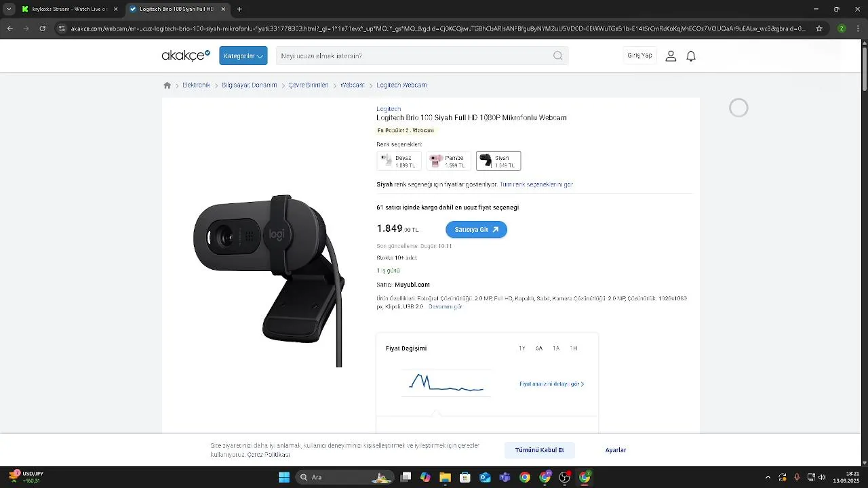Viewport: 868px width, 488px height.
Task: Click the webcam product image
Action: [x=269, y=281]
